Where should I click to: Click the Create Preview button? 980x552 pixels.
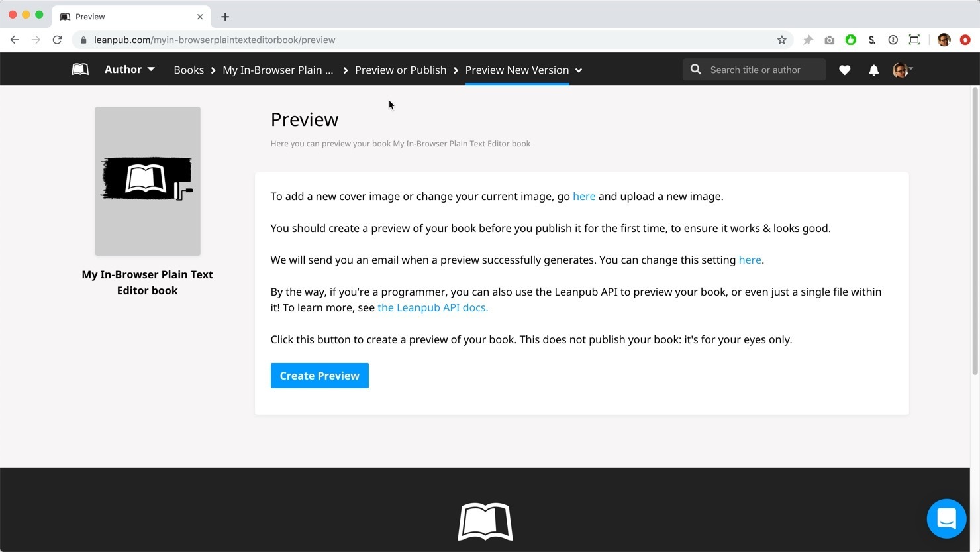tap(319, 376)
